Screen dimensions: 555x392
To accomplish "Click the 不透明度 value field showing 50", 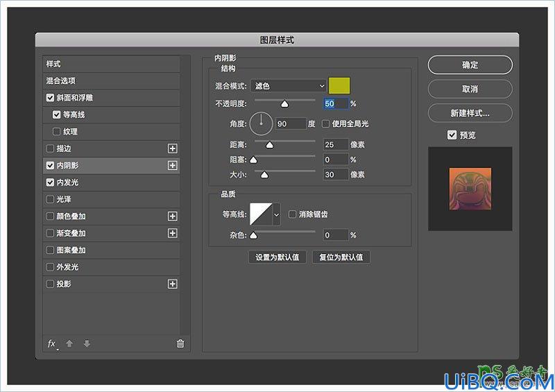I will point(336,104).
